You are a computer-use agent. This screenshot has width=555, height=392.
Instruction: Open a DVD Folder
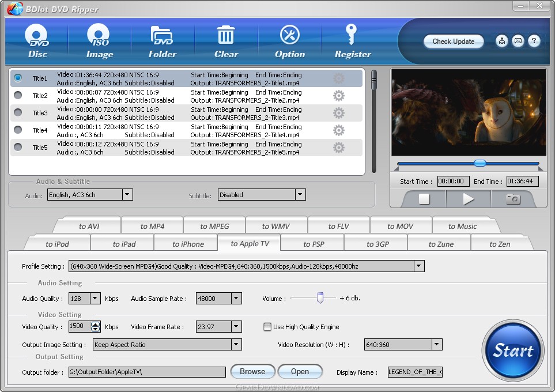(163, 42)
